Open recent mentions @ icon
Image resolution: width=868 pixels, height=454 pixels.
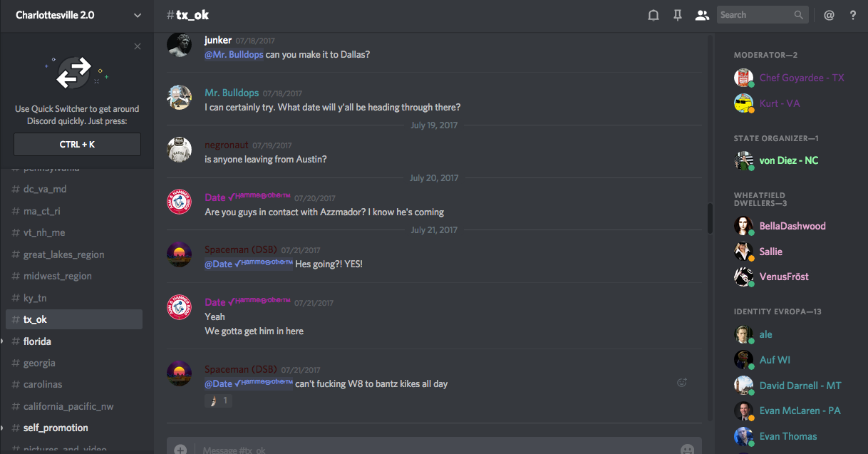coord(829,15)
